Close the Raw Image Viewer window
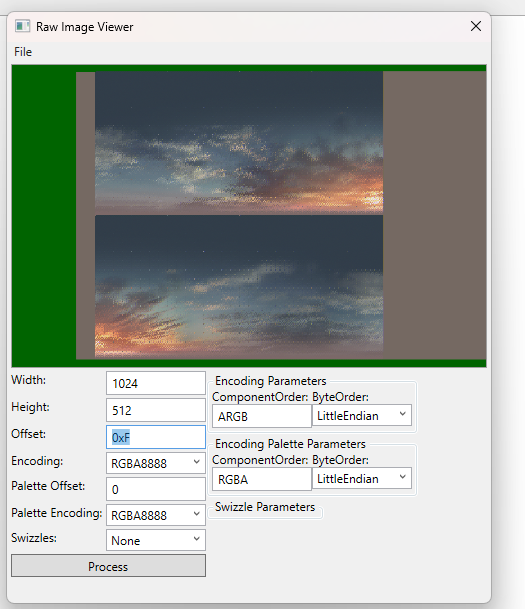The height and width of the screenshot is (609, 525). point(476,26)
